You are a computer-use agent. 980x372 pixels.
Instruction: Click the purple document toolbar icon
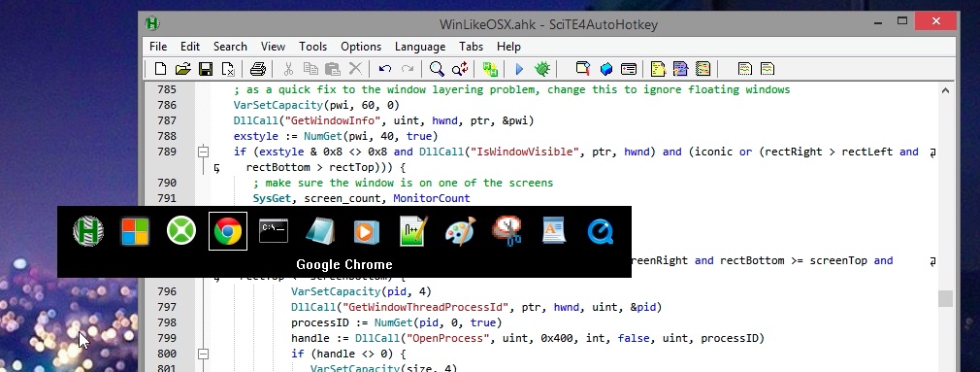[680, 69]
